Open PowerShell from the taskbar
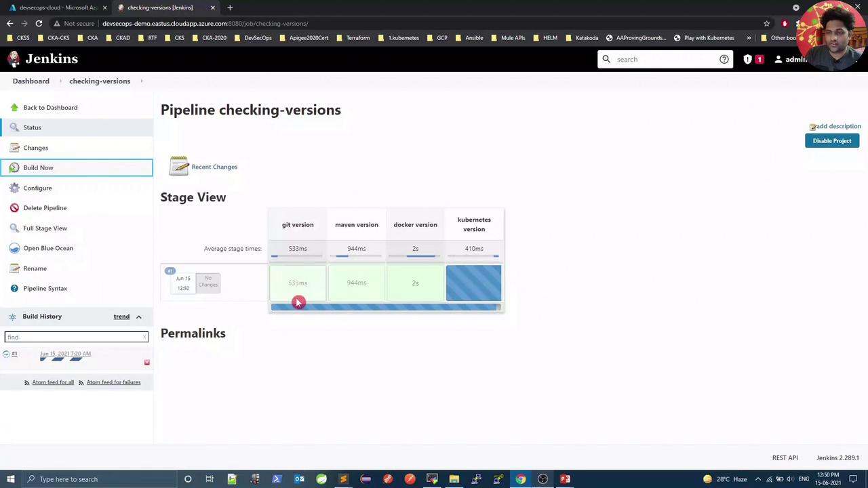This screenshot has height=488, width=868. (277, 479)
